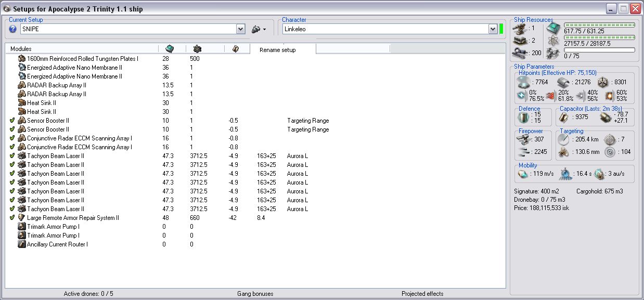
Task: Select the second Energized Adaptive Nano Membrane II row
Action: (x=255, y=76)
